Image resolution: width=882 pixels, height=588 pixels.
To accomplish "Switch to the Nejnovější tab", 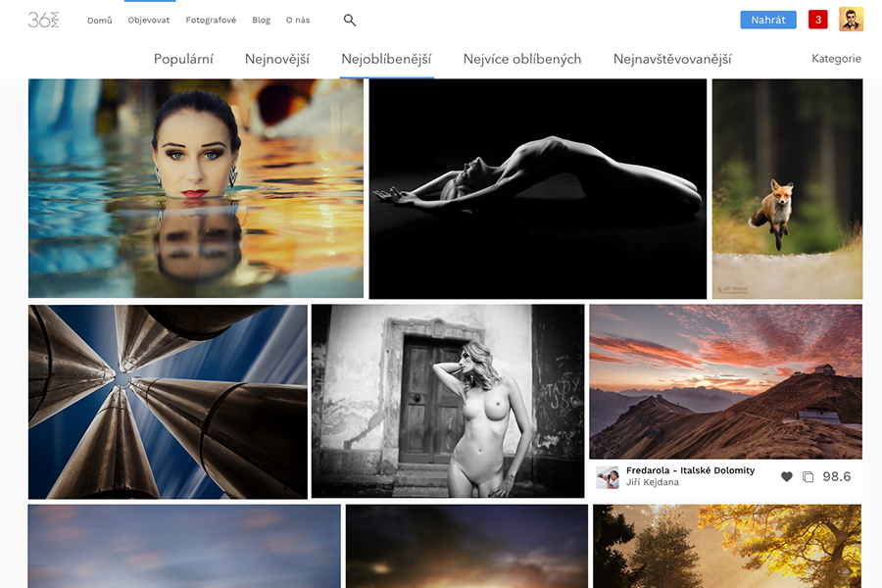I will coord(277,59).
